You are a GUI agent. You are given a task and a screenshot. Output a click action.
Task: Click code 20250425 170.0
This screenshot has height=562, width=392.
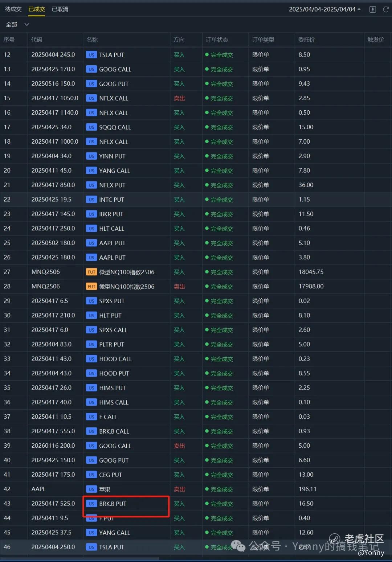(53, 69)
